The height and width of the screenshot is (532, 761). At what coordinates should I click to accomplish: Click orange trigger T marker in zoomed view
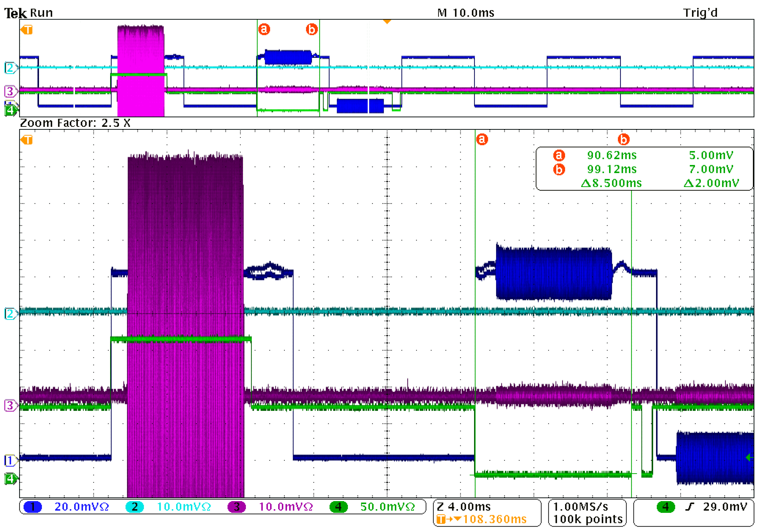(27, 140)
